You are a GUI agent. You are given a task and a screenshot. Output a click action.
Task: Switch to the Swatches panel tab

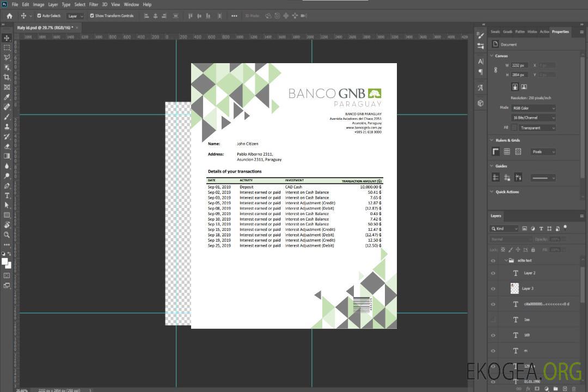coord(495,32)
